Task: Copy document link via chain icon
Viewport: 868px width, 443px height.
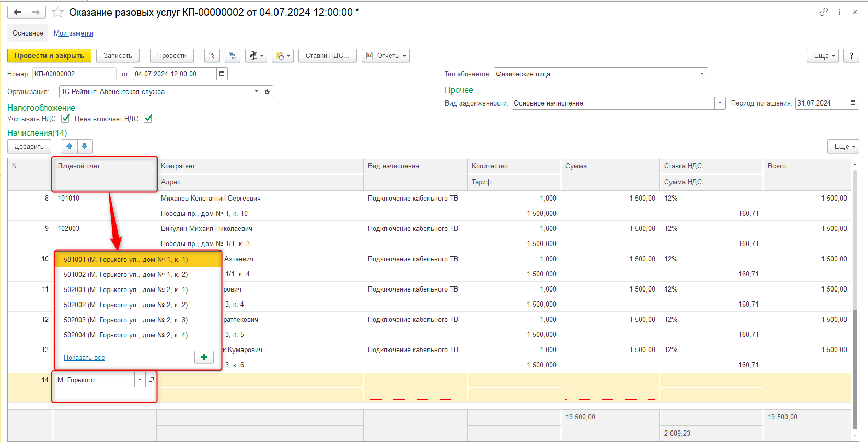Action: pyautogui.click(x=824, y=11)
